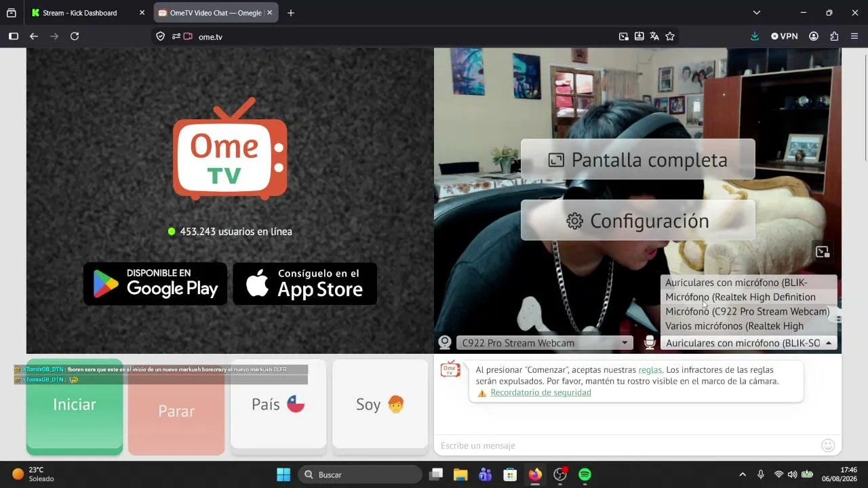Image resolution: width=868 pixels, height=488 pixels.
Task: Close the OmeTV Video Chat tab
Action: point(269,13)
